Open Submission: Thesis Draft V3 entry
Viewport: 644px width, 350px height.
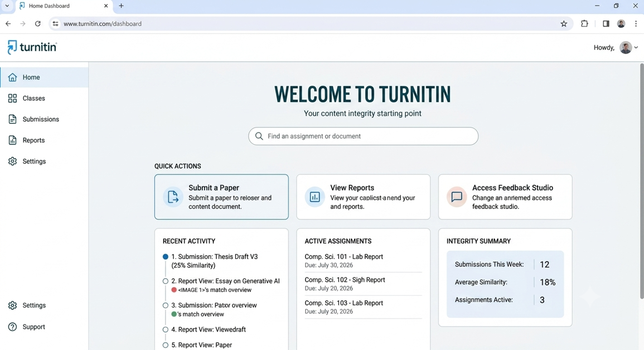[215, 261]
